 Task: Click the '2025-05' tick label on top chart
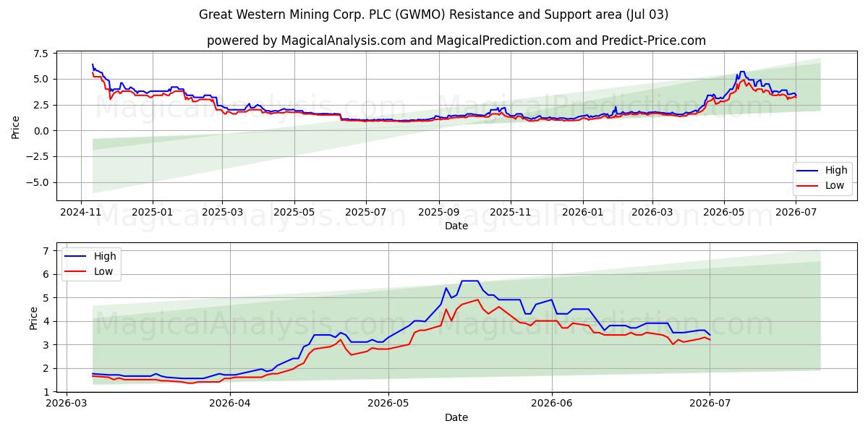pyautogui.click(x=294, y=212)
